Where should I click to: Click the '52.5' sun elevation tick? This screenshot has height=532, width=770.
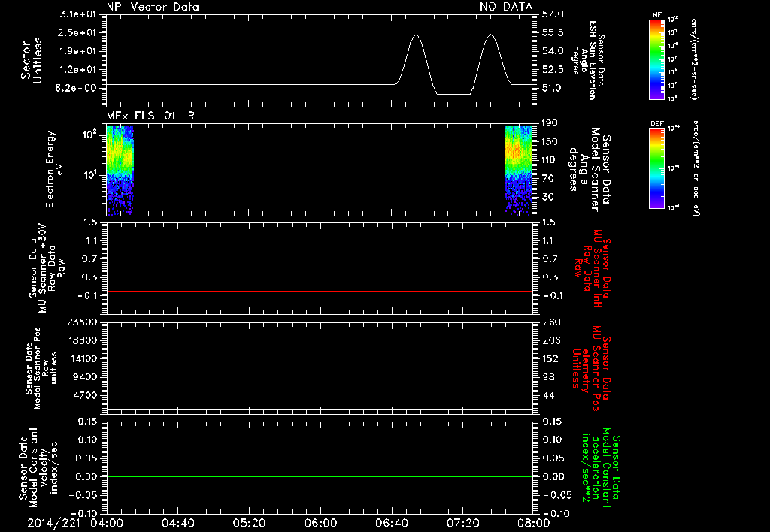[x=553, y=70]
